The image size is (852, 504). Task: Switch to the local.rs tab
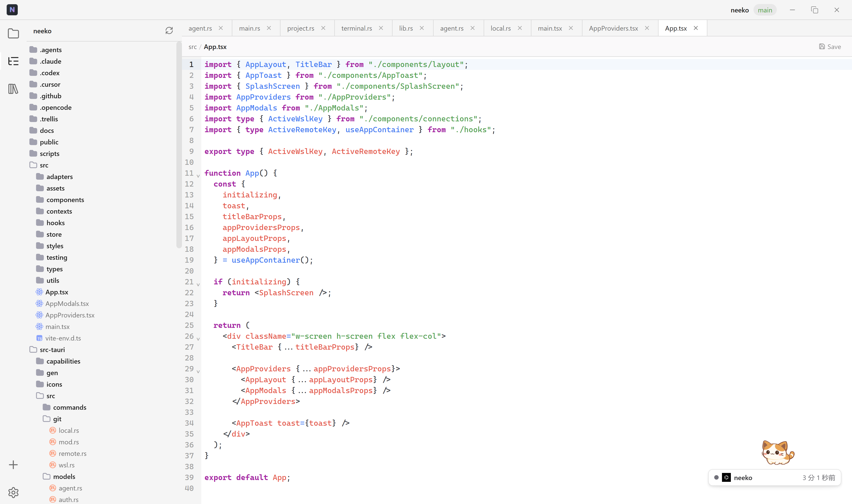tap(501, 28)
